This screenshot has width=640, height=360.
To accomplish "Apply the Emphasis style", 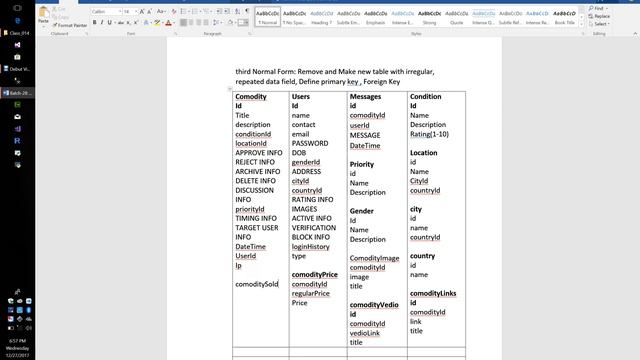I will (376, 17).
